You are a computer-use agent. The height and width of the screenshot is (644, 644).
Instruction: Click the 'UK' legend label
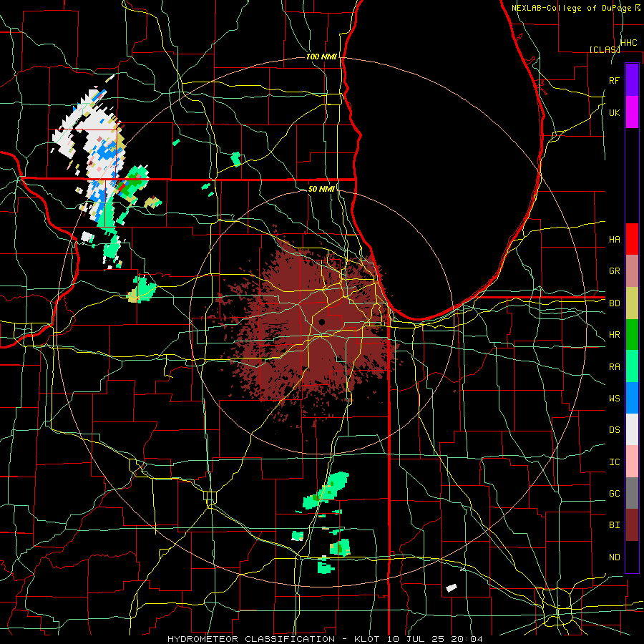tap(614, 113)
